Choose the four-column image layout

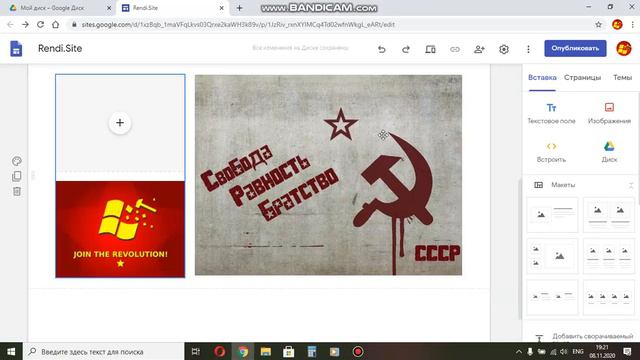(x=609, y=297)
